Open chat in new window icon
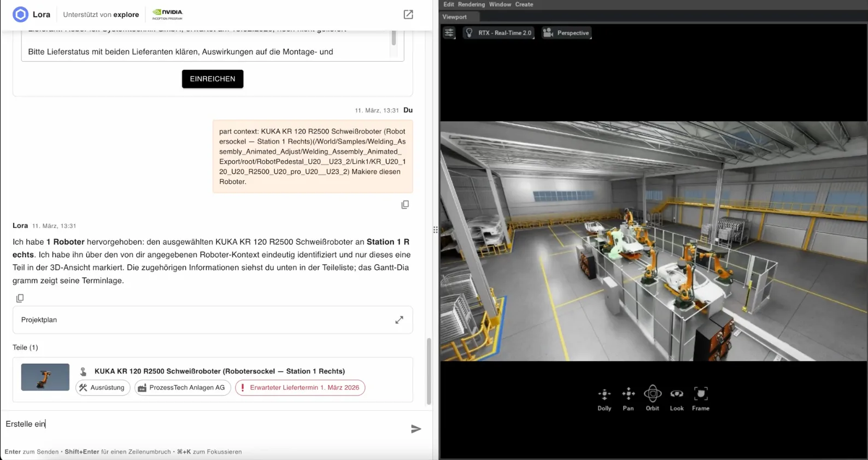868x460 pixels. click(x=408, y=14)
